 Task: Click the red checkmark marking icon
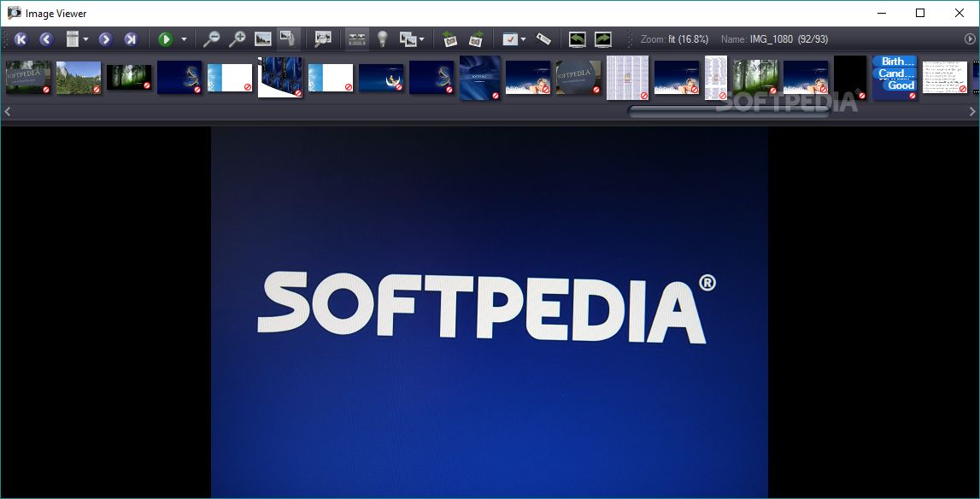point(510,39)
